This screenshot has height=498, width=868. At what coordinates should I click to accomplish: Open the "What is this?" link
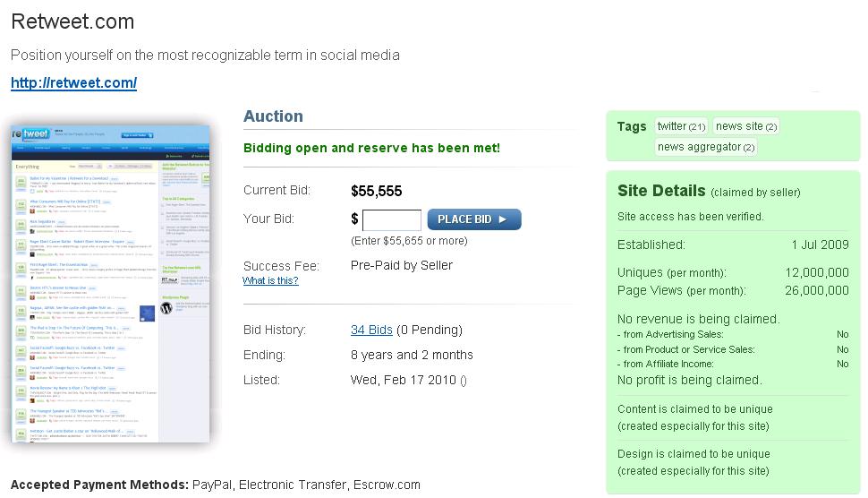[270, 280]
